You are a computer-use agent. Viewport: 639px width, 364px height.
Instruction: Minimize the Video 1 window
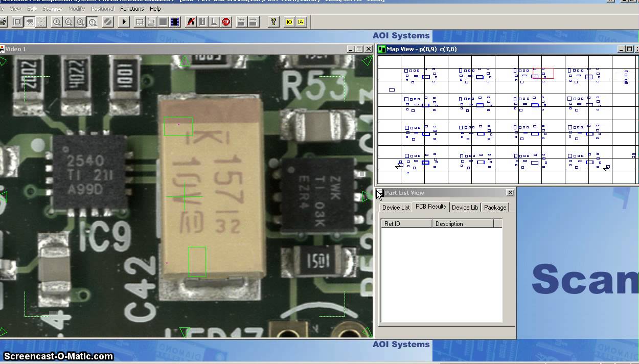(x=351, y=49)
